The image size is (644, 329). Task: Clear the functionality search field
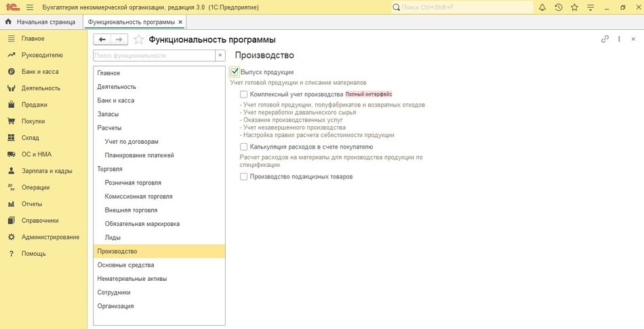220,56
